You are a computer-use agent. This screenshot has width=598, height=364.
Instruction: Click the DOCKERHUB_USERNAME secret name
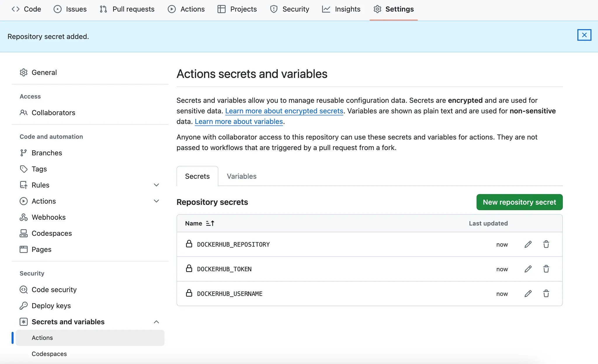click(x=230, y=294)
